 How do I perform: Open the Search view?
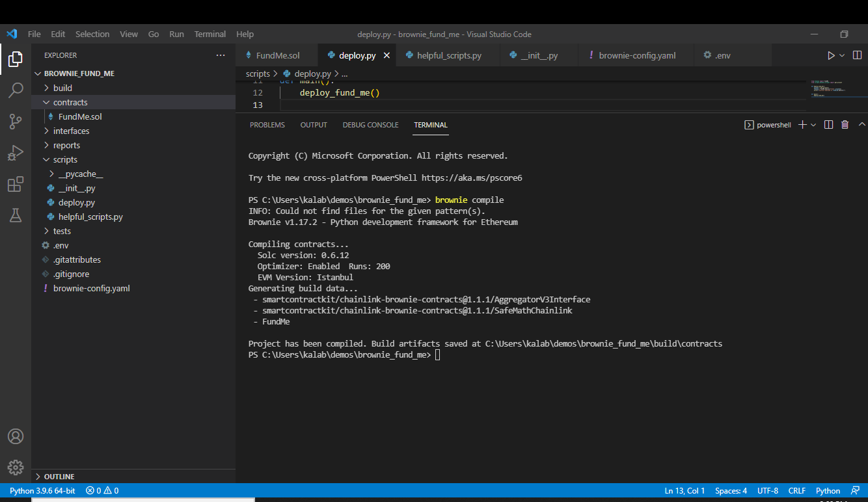click(x=16, y=90)
